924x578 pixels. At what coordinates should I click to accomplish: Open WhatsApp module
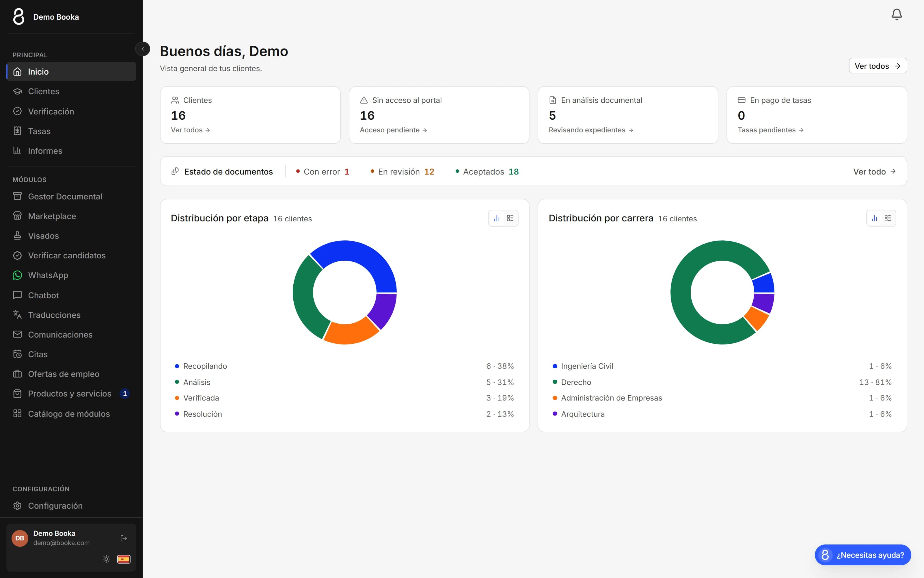pos(71,275)
